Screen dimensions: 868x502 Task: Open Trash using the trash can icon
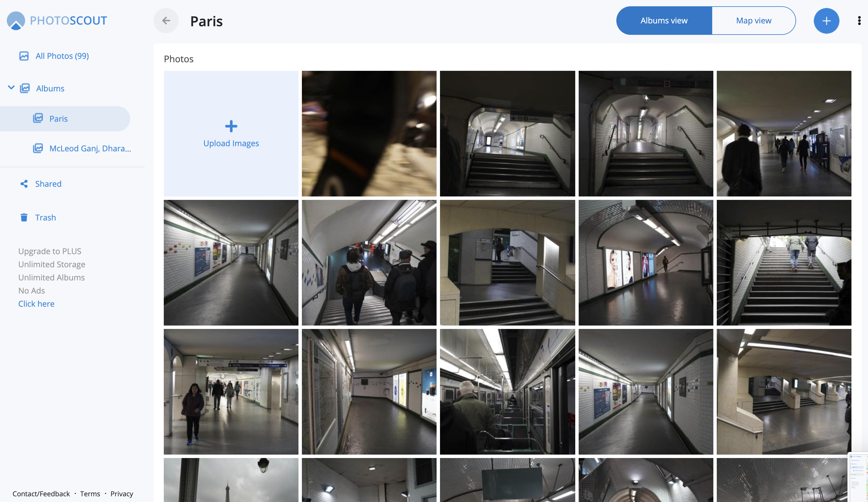click(23, 217)
